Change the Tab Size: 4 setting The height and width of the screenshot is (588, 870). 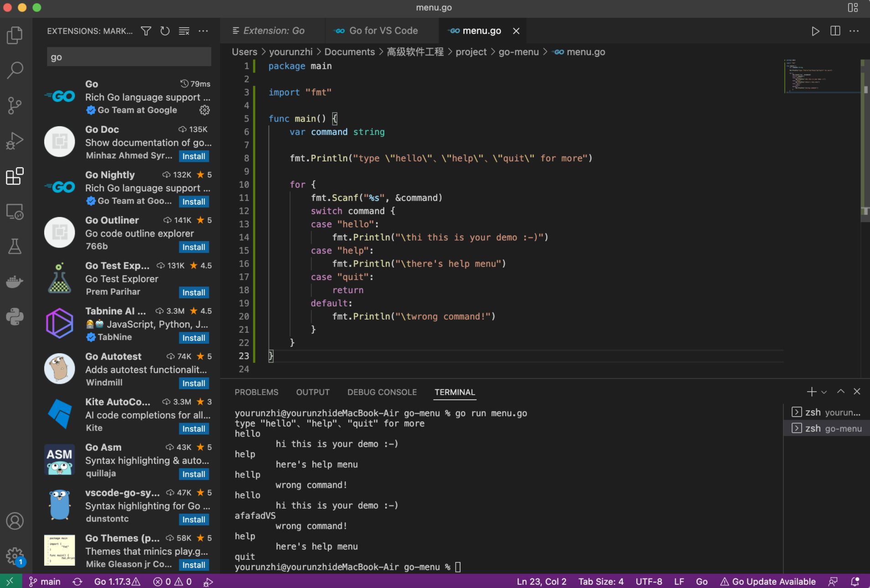601,582
